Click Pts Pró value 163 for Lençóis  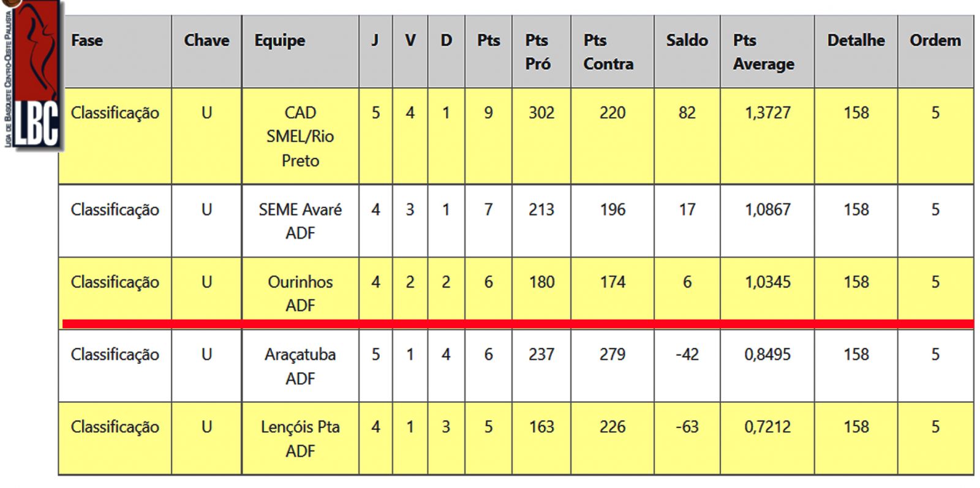click(x=541, y=427)
